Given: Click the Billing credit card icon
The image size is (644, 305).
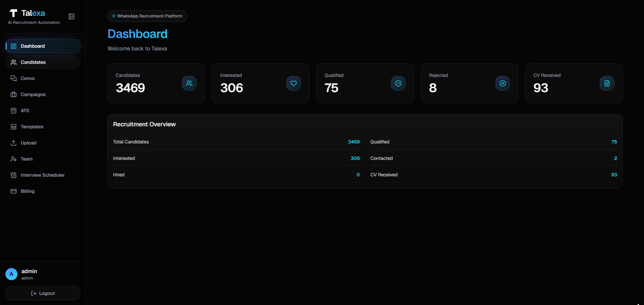Looking at the screenshot, I should point(13,191).
